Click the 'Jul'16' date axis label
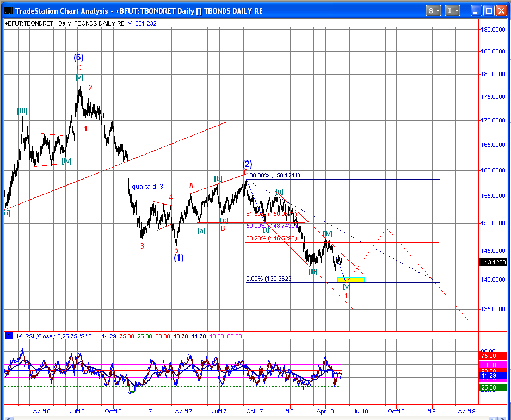 pos(77,411)
